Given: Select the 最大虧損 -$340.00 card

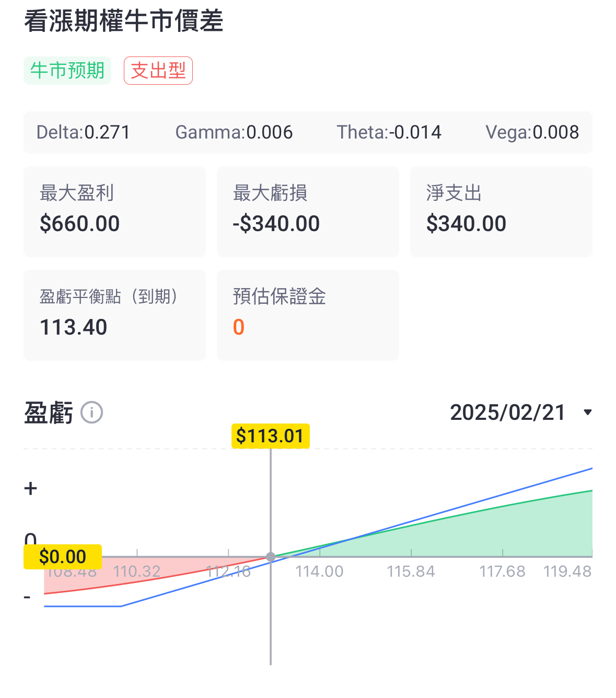Looking at the screenshot, I should (x=308, y=211).
